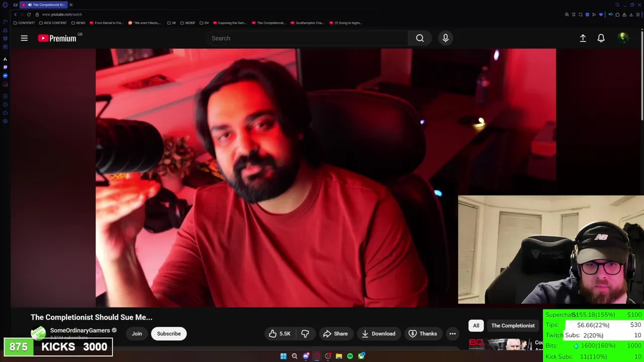The width and height of the screenshot is (644, 362).
Task: Open the DV bookmarks folder
Action: click(x=204, y=23)
